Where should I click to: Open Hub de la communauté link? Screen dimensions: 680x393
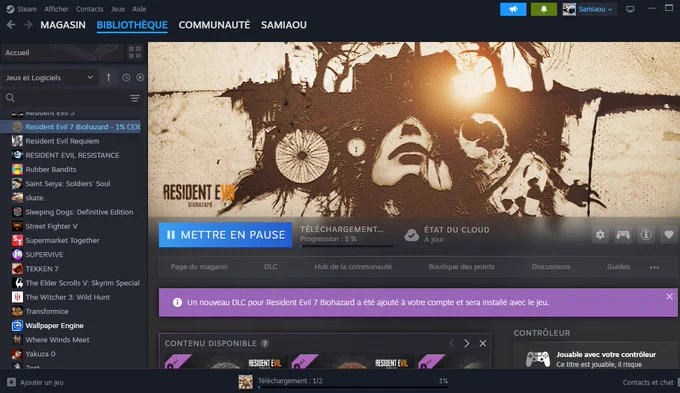click(353, 267)
